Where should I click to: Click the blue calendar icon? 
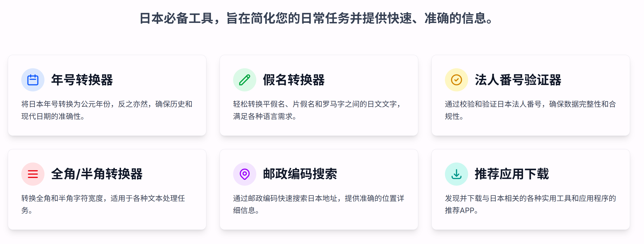point(33,80)
